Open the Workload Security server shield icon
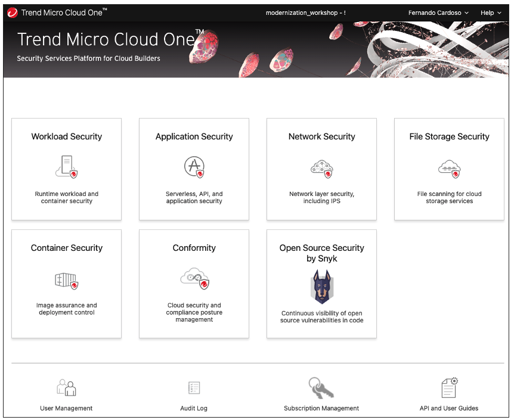Viewport: 511px width, 420px height. 67,167
